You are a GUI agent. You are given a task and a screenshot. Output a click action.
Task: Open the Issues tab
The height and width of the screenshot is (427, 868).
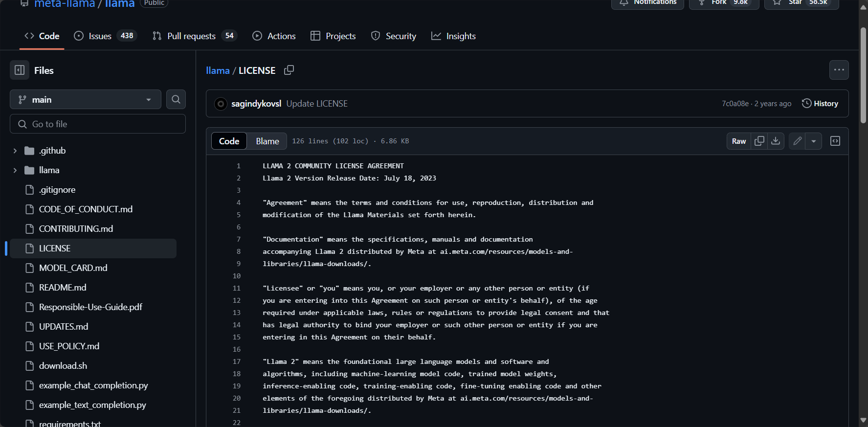105,36
